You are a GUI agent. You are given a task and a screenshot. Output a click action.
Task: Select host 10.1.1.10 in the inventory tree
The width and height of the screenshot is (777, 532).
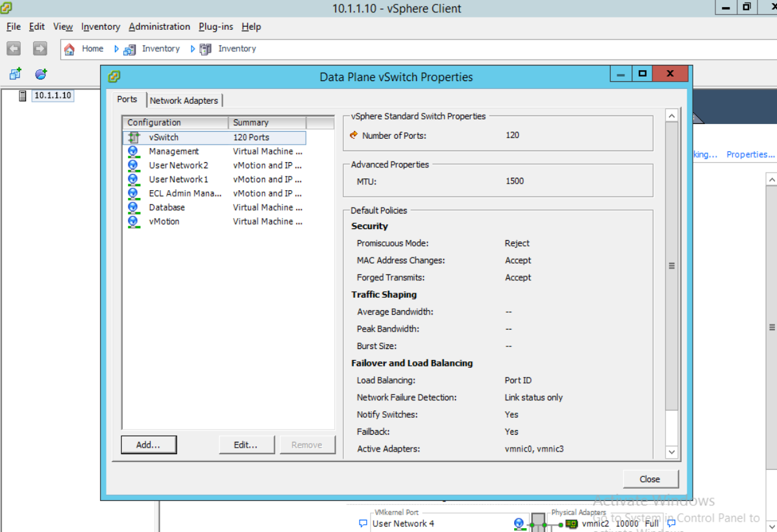click(x=52, y=95)
